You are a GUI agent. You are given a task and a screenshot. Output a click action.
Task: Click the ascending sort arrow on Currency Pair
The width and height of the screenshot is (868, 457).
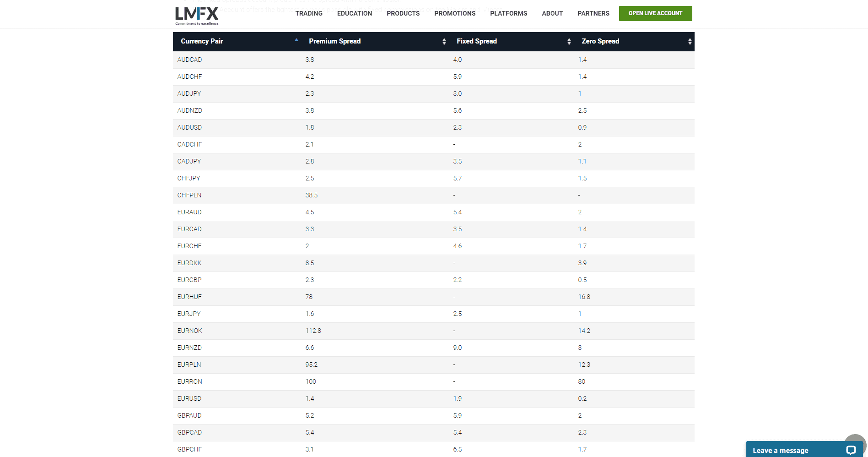pos(297,40)
